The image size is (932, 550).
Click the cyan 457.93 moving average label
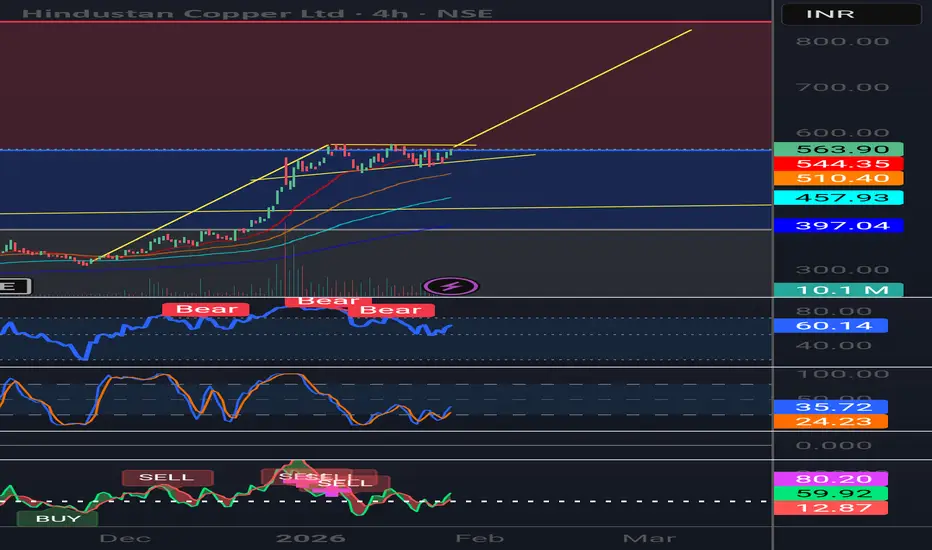pos(839,197)
